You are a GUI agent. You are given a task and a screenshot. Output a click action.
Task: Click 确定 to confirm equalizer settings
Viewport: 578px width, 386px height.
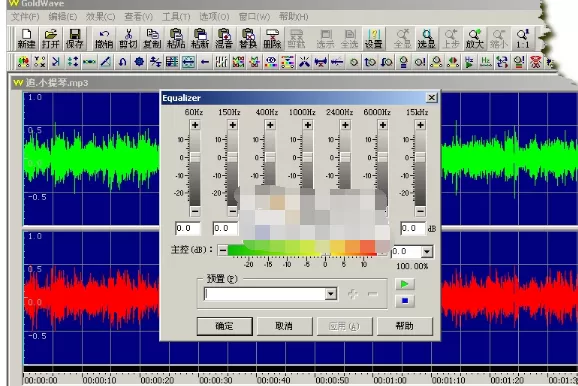[x=224, y=326]
